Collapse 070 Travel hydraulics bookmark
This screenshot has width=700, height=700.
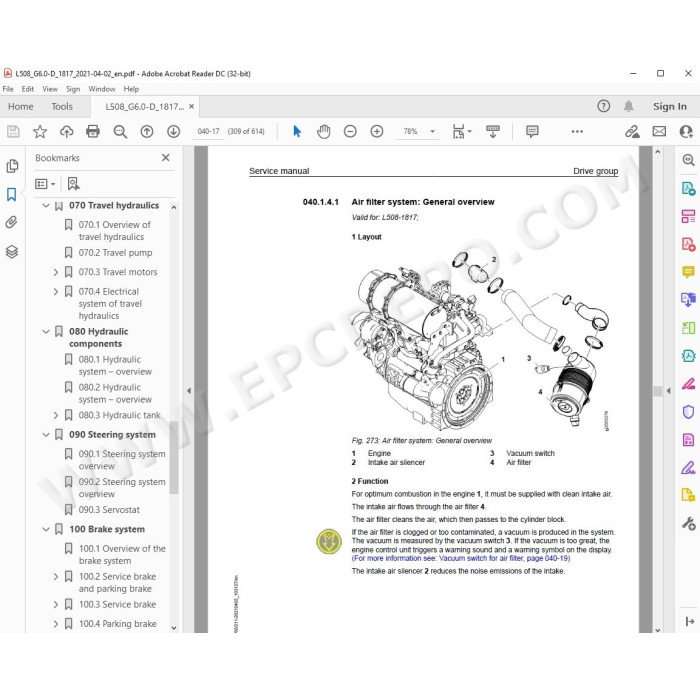pyautogui.click(x=46, y=205)
